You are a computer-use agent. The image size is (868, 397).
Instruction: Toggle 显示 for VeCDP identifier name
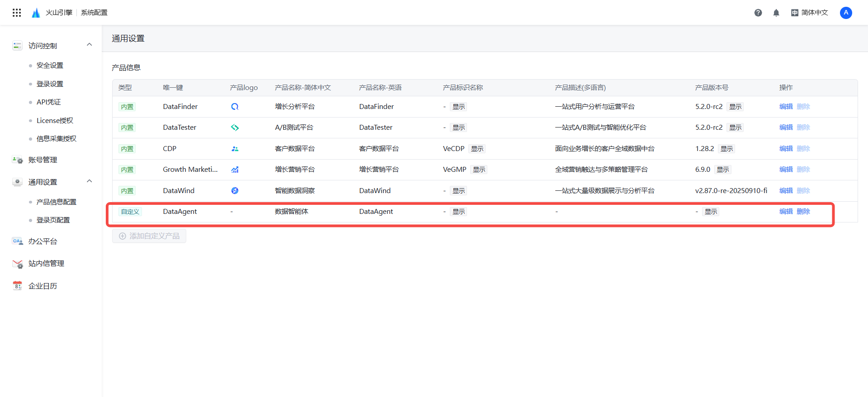coord(477,149)
